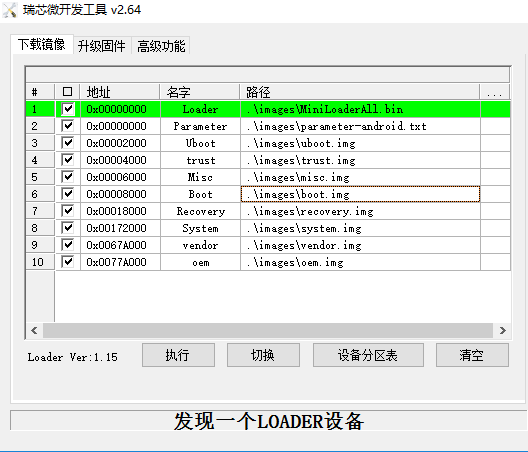Uncheck the Misc row checkbox
This screenshot has width=528, height=452.
(68, 177)
